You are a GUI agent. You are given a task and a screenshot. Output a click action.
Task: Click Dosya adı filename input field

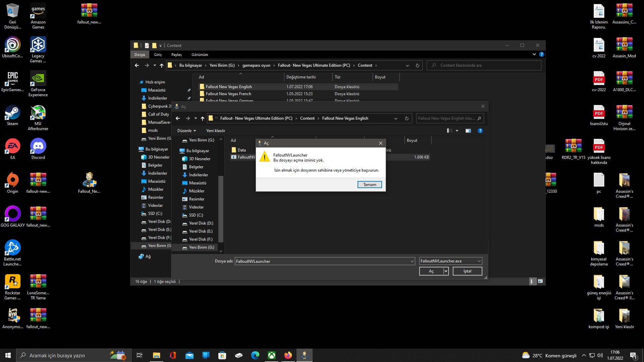pyautogui.click(x=322, y=261)
